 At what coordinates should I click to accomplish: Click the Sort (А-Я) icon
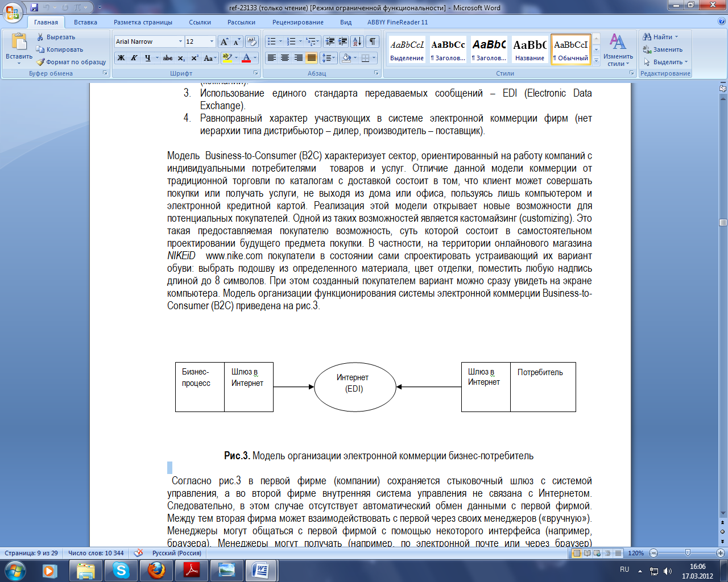[x=357, y=41]
